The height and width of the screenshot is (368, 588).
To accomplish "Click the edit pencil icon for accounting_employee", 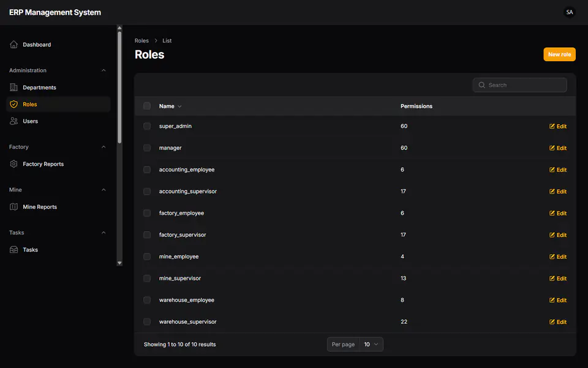I will (552, 170).
